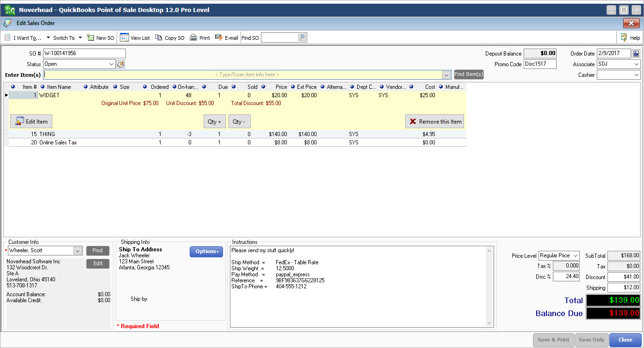Open the Shipping Info Options menu
The height and width of the screenshot is (348, 644).
[x=206, y=251]
